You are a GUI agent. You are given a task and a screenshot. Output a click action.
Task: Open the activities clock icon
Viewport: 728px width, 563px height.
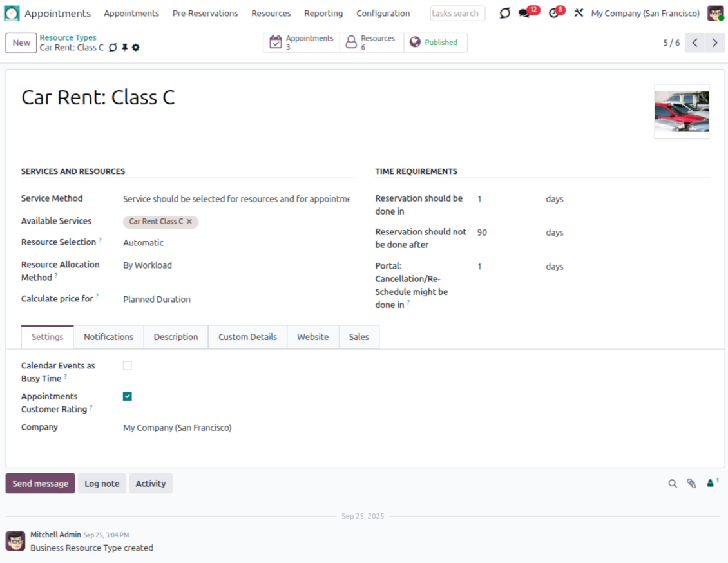554,14
